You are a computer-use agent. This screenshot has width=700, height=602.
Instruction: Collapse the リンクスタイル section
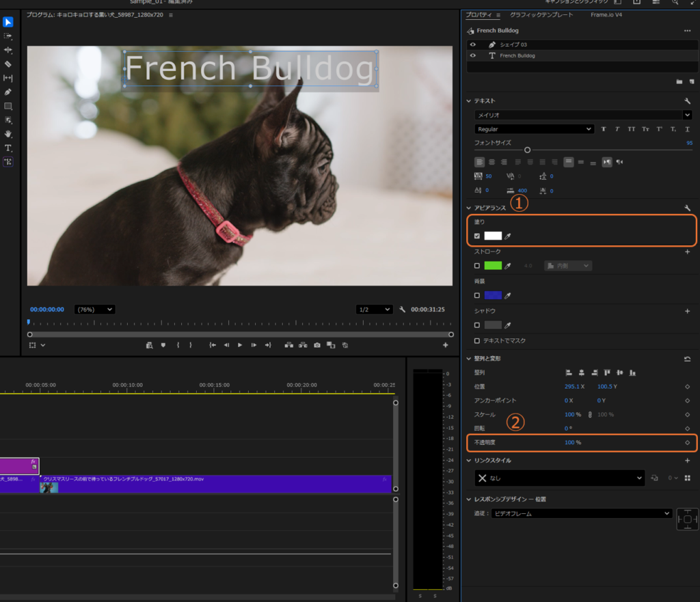click(x=469, y=461)
